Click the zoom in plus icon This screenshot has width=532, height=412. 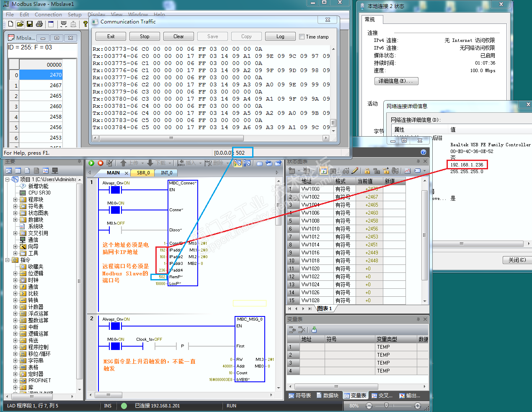pyautogui.click(x=418, y=406)
